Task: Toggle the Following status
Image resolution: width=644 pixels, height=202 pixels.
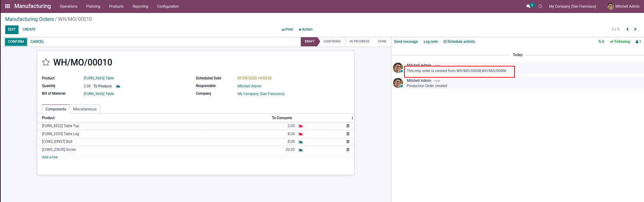Action: tap(620, 41)
